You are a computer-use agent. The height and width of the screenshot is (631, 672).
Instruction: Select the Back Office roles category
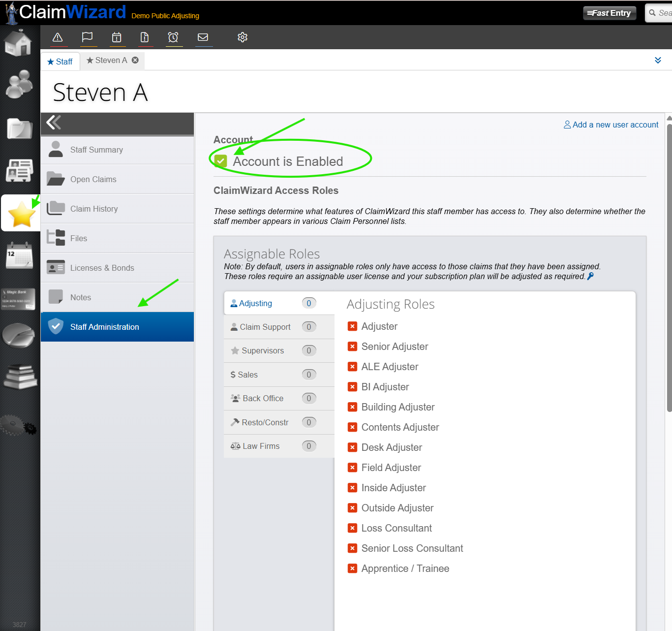[279, 398]
